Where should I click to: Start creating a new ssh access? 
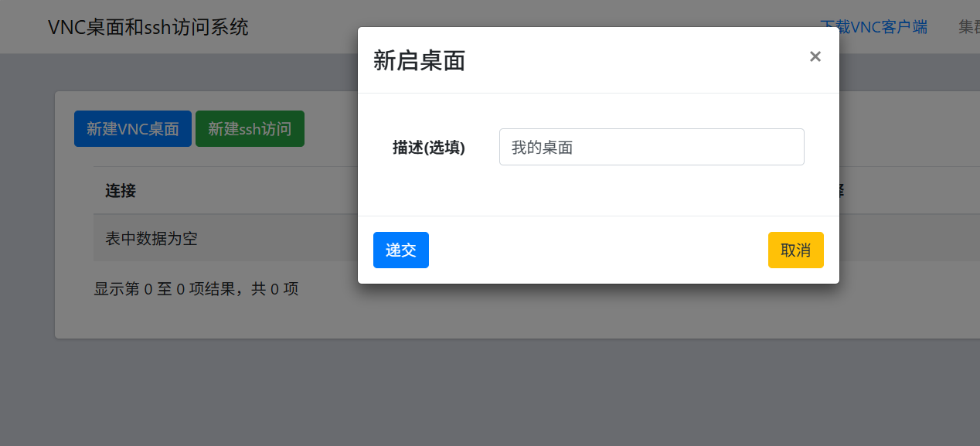click(250, 128)
